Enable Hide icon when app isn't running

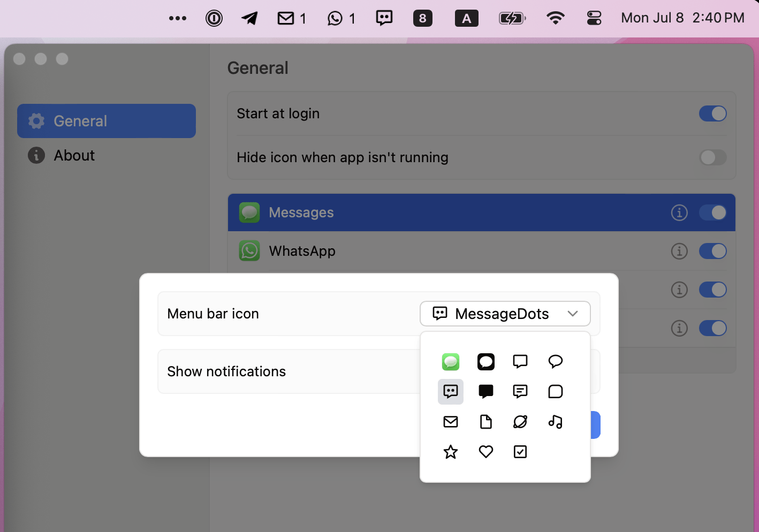coord(713,157)
